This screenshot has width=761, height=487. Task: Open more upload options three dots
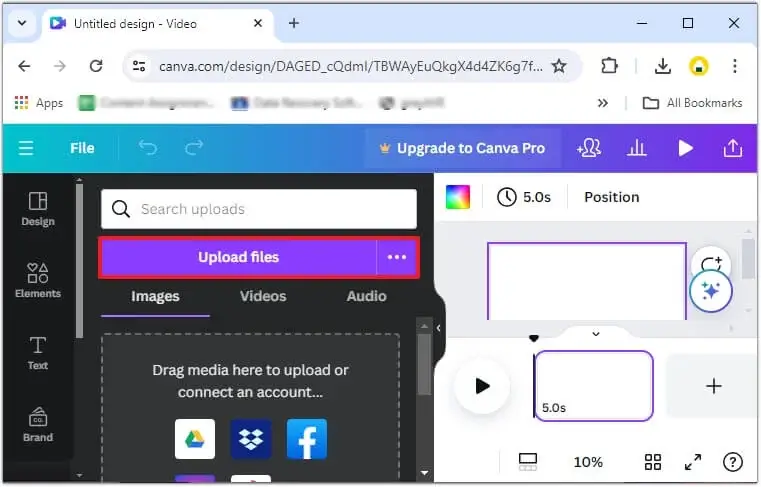click(397, 257)
